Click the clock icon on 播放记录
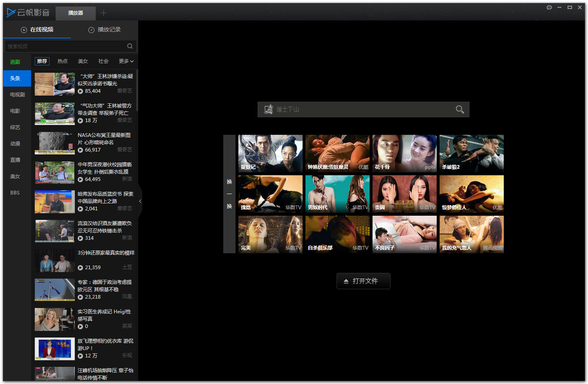Viewport: 588px width, 384px height. click(x=92, y=30)
